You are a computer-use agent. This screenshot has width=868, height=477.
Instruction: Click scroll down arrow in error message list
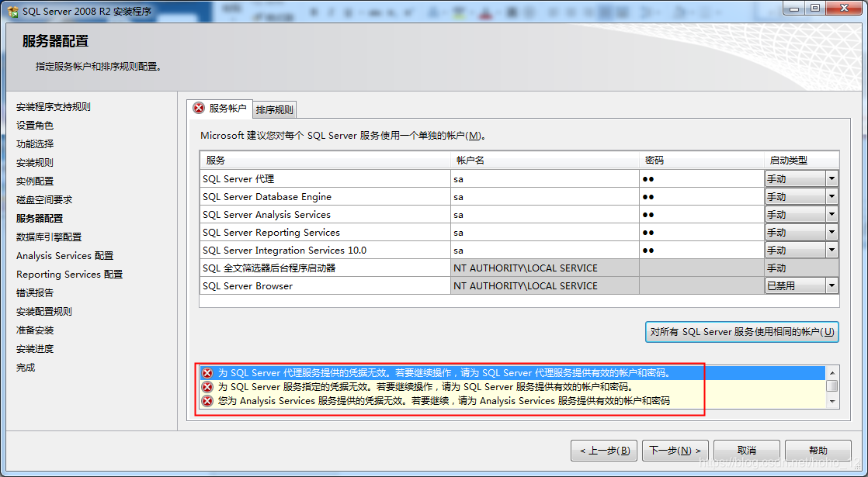[832, 401]
